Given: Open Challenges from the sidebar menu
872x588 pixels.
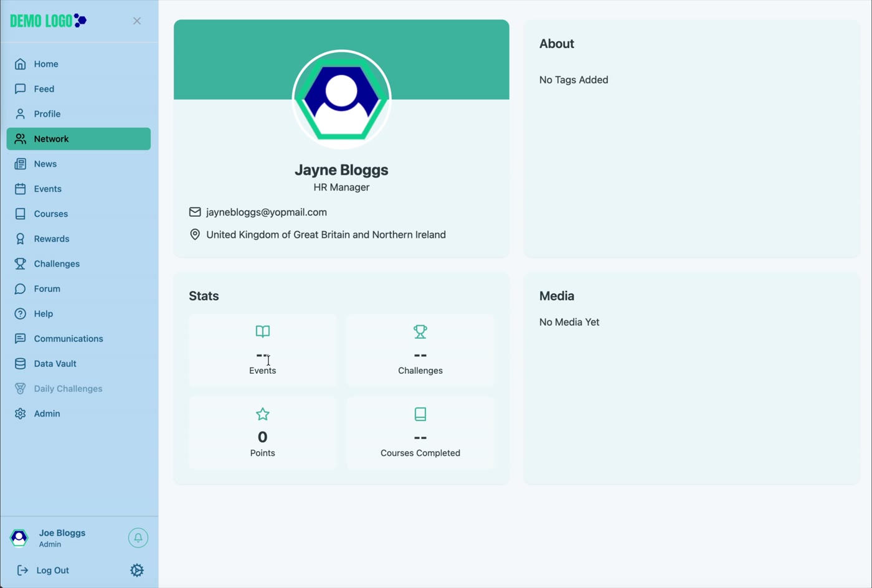Looking at the screenshot, I should point(78,263).
